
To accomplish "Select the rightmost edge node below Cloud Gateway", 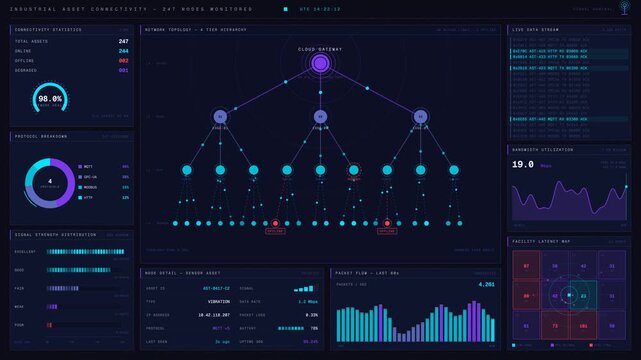I will [420, 116].
